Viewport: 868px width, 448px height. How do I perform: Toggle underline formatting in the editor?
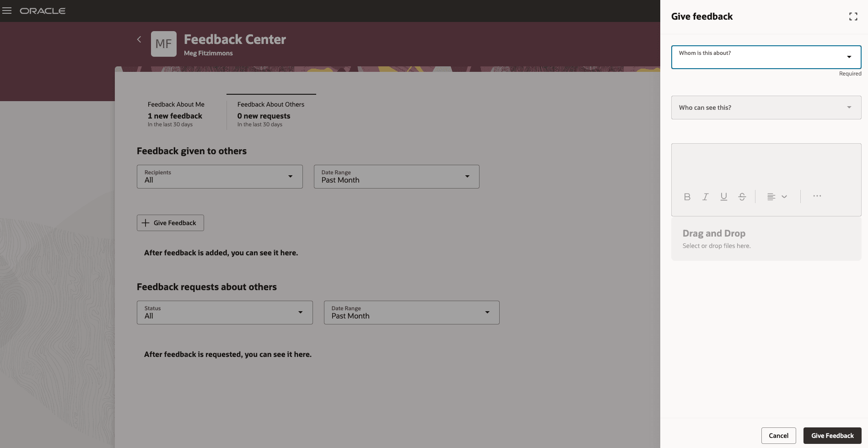723,196
